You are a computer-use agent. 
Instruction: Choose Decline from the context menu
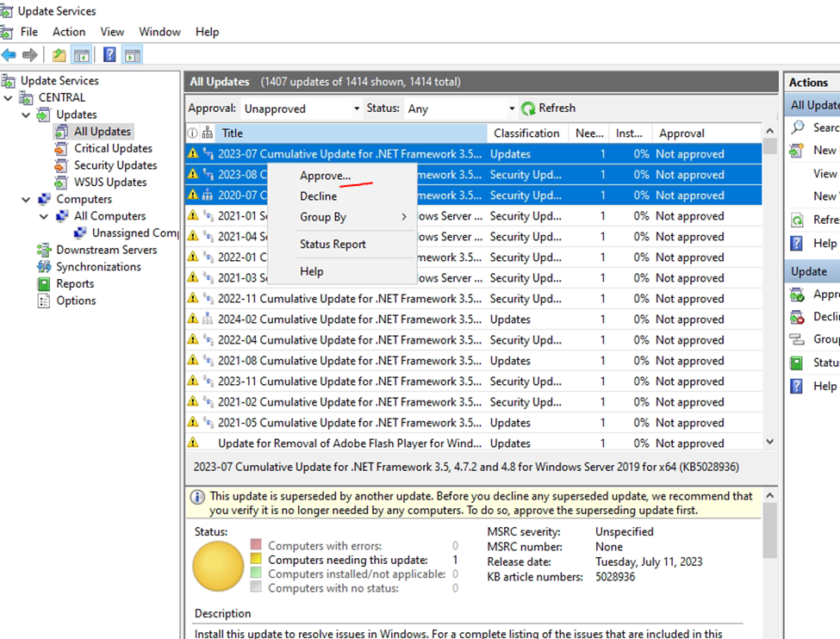point(318,195)
